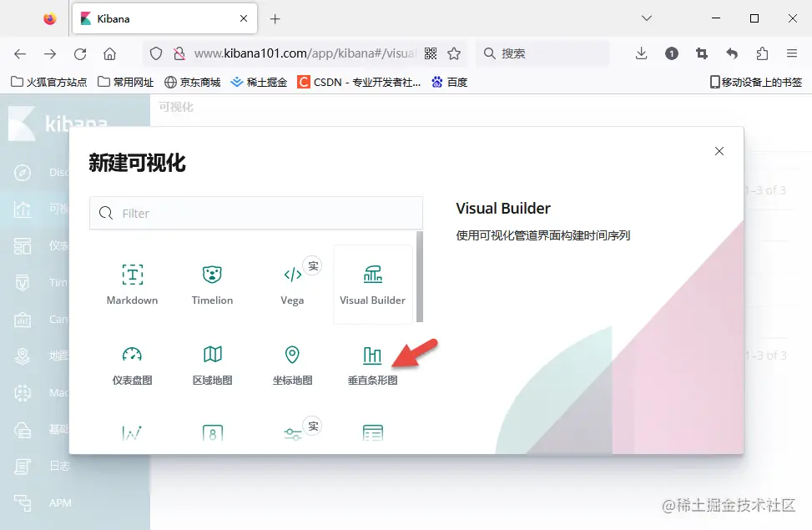
Task: Open Infrastructure sidebar icon
Action: 23,430
